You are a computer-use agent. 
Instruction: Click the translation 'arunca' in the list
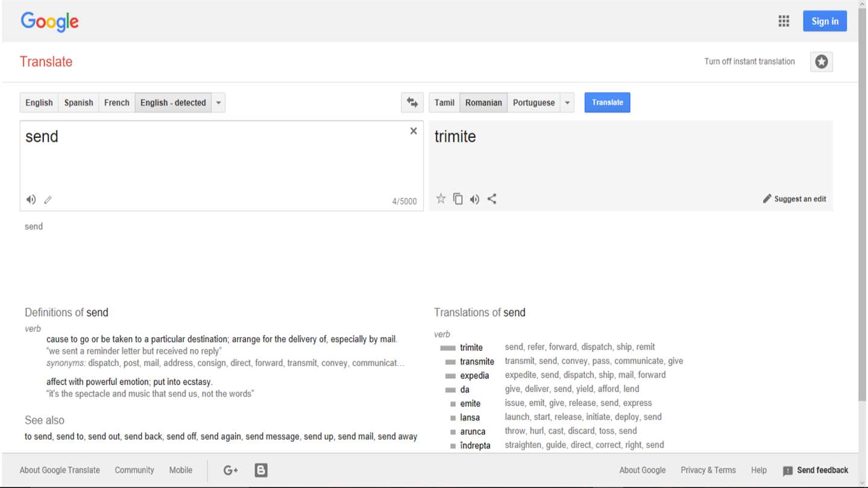tap(473, 431)
